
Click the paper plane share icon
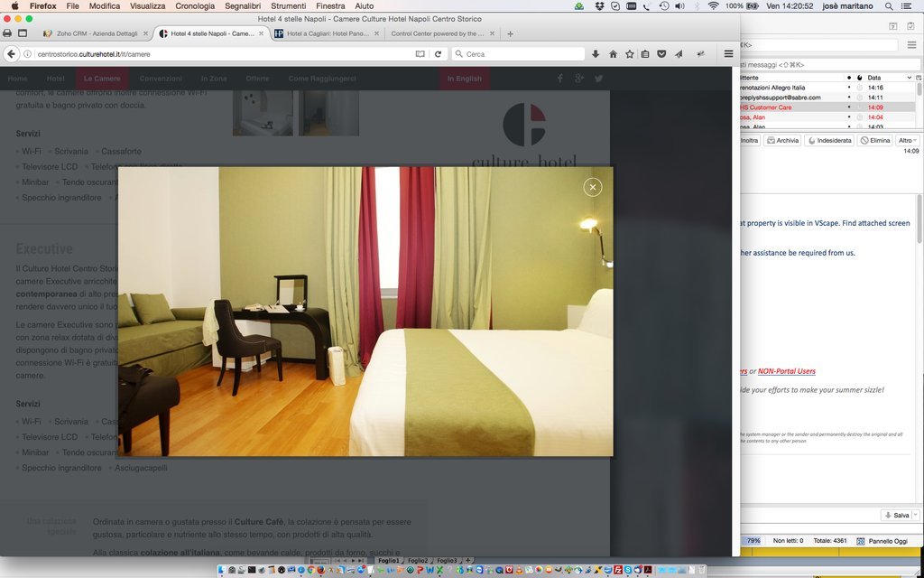[679, 53]
